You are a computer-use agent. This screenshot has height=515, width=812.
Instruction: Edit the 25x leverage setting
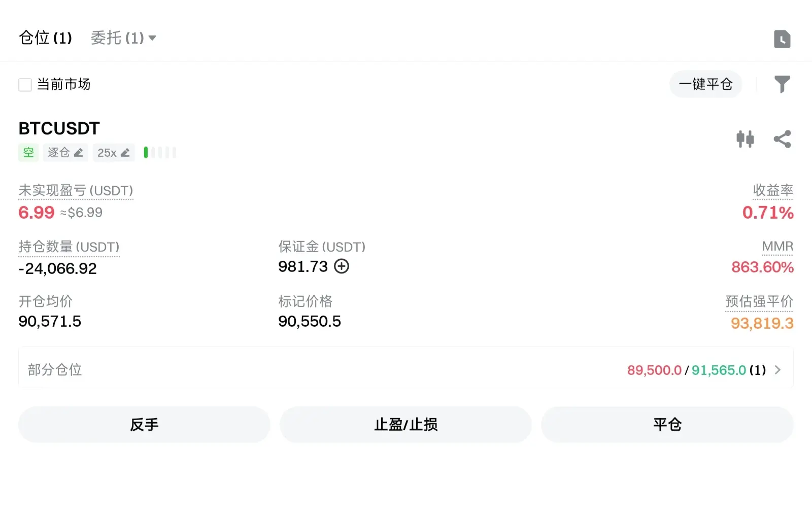point(114,153)
